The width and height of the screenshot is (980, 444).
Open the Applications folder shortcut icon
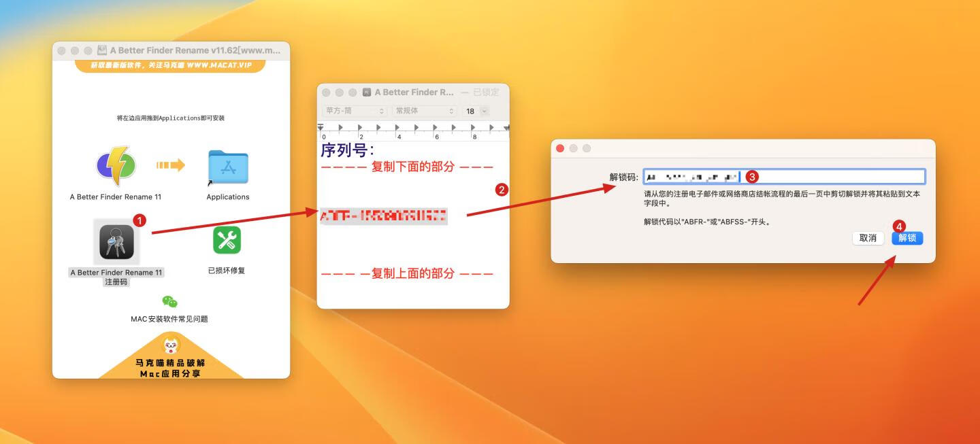pos(228,168)
